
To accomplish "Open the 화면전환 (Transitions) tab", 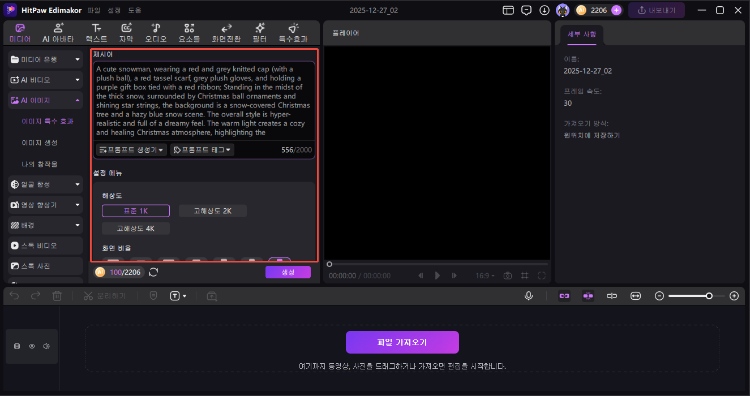I will pyautogui.click(x=226, y=33).
